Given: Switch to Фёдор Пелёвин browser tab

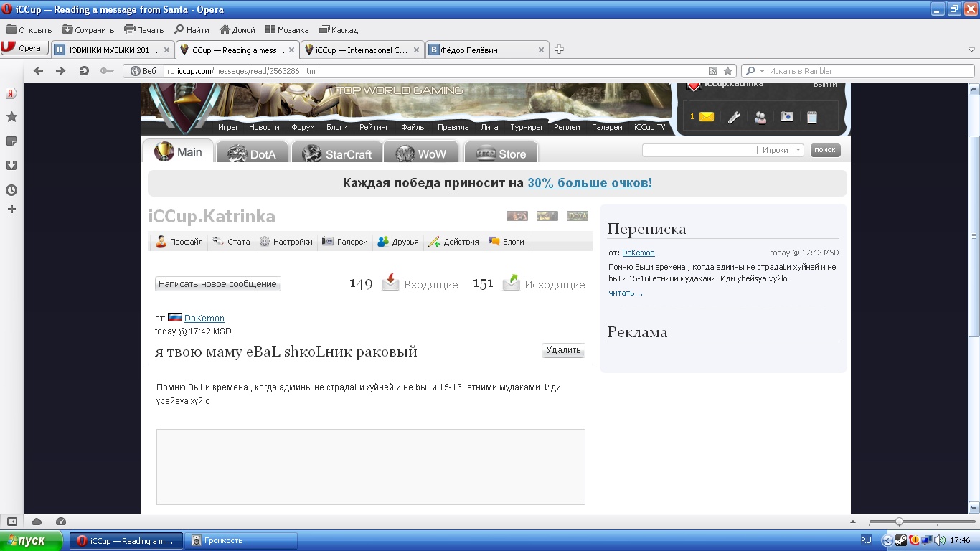Looking at the screenshot, I should point(486,50).
